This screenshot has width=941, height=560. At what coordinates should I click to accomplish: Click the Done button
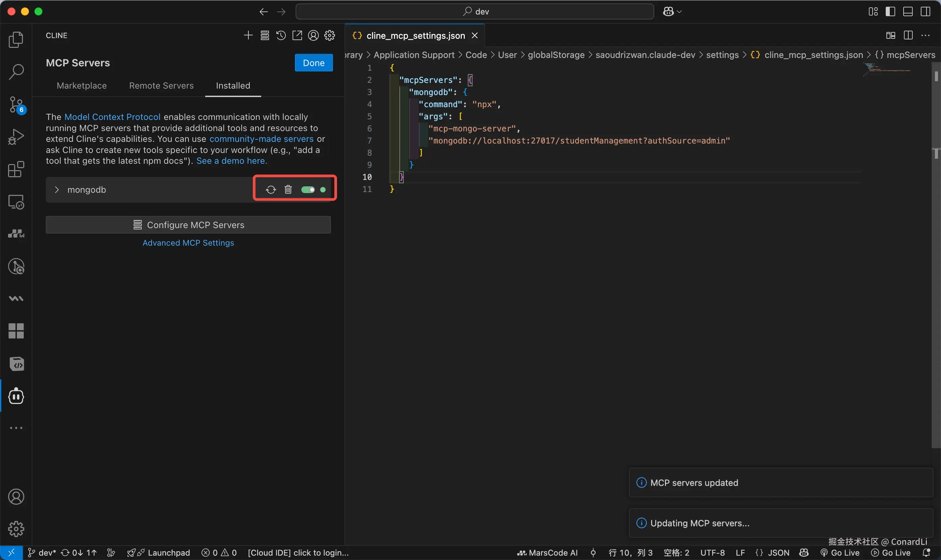313,63
